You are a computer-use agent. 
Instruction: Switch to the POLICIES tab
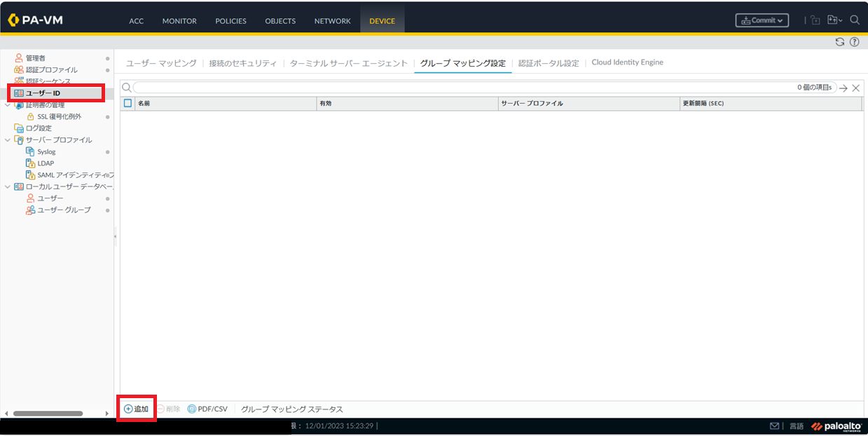230,21
